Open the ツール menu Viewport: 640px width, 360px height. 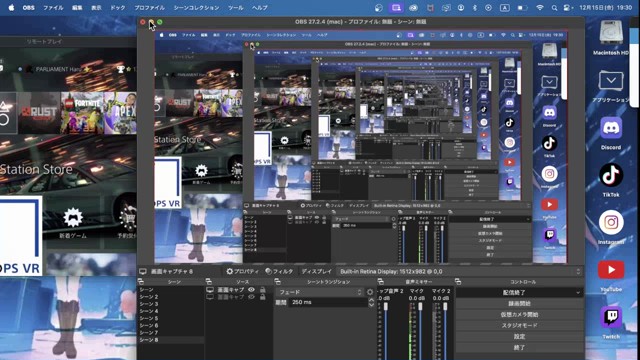click(x=236, y=8)
